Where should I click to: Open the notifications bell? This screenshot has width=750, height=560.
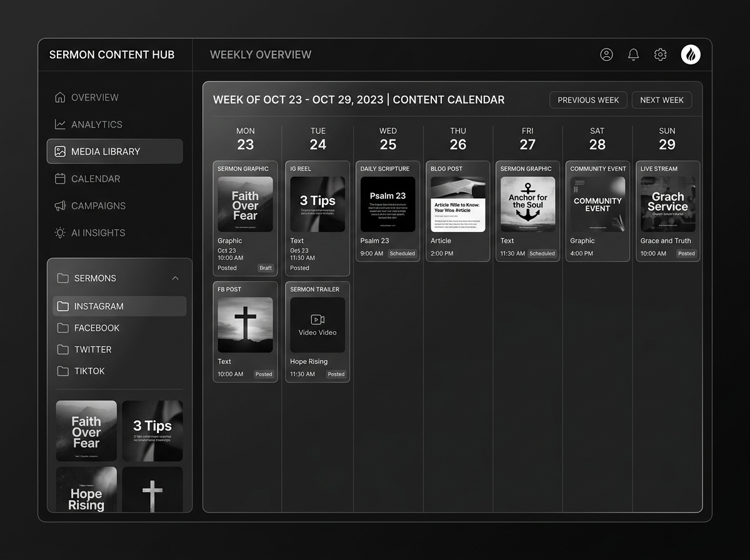tap(633, 54)
